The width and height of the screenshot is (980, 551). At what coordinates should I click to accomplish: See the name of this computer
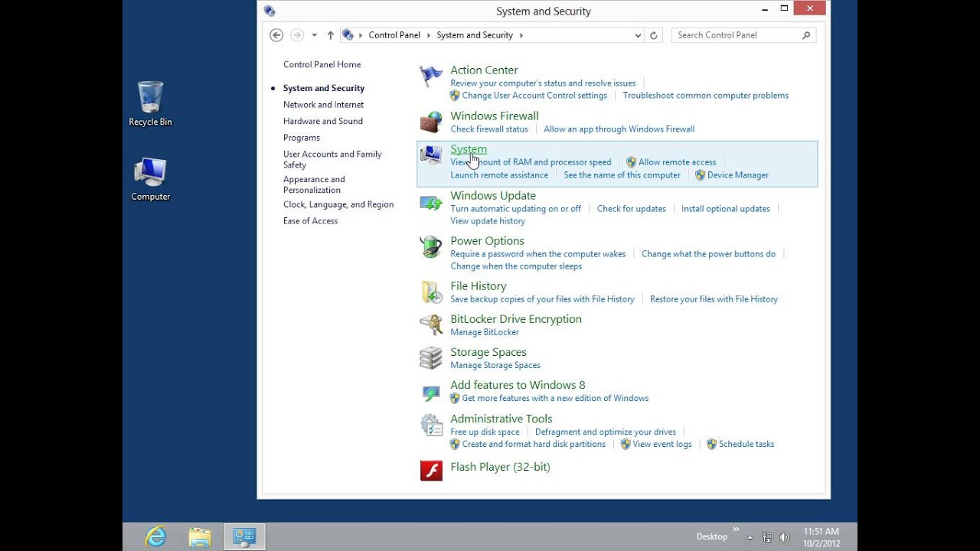point(622,175)
